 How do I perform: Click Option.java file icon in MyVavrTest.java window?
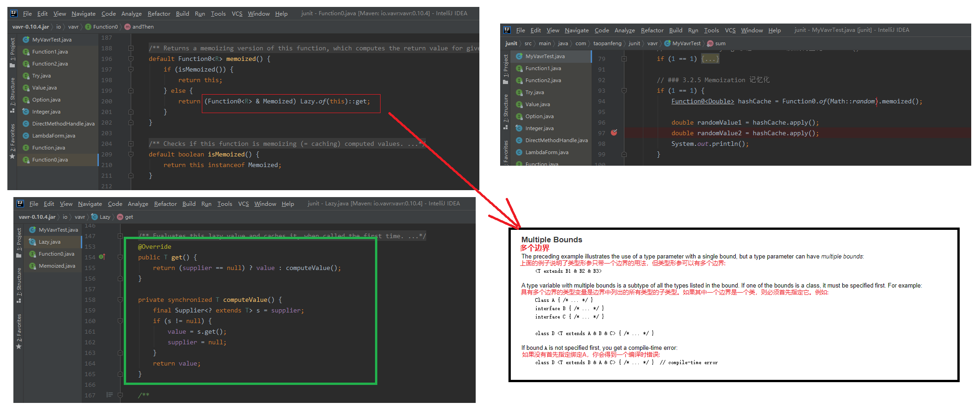520,116
